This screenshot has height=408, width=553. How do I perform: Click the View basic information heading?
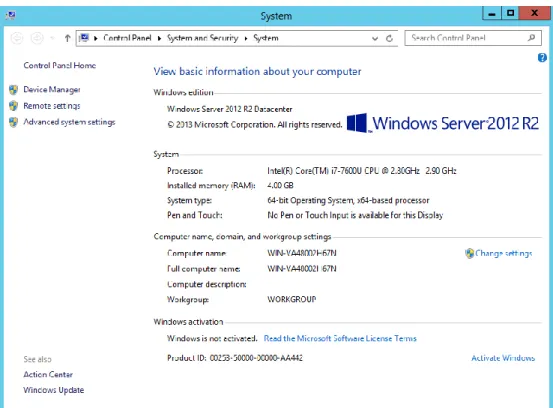257,72
